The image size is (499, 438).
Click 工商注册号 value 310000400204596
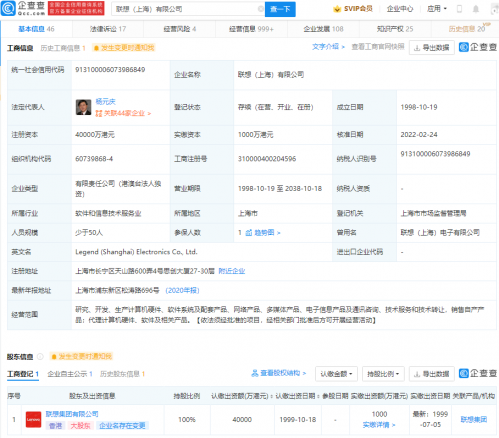coord(267,159)
